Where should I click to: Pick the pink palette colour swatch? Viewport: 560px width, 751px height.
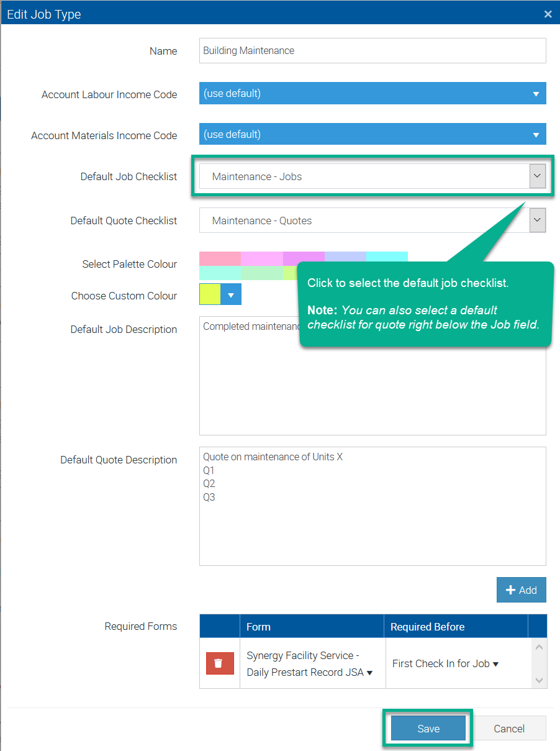click(220, 258)
